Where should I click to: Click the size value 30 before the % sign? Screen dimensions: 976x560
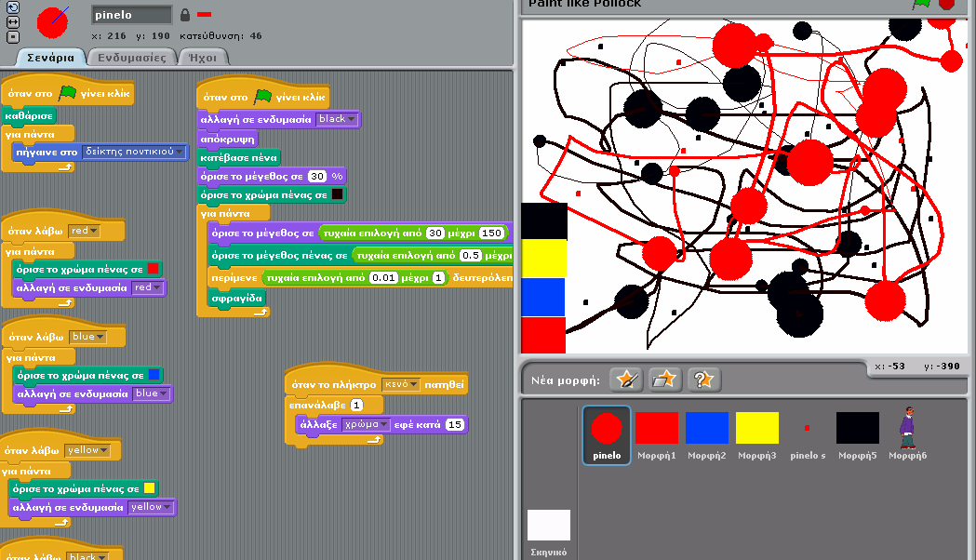317,176
